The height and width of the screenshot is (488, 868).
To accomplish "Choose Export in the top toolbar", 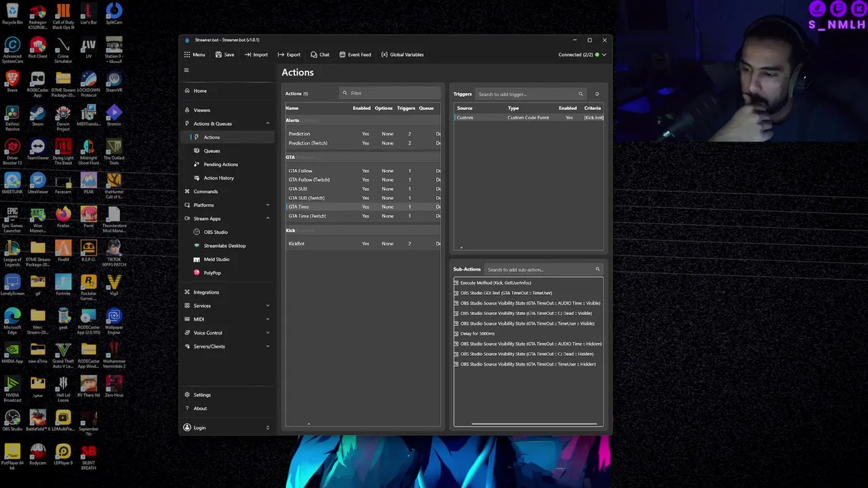I will click(289, 54).
